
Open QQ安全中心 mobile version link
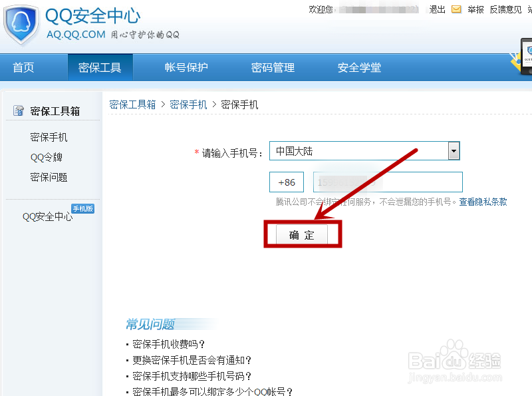[47, 216]
